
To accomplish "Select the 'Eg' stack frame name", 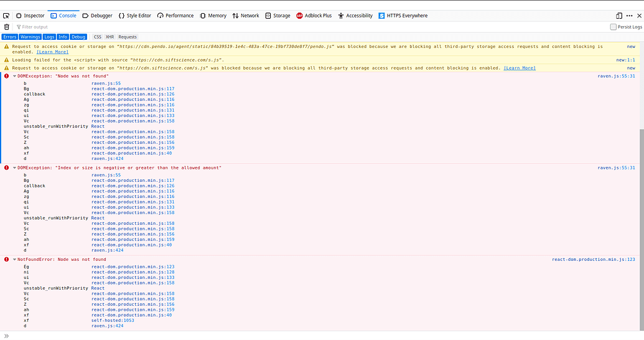I will point(26,267).
